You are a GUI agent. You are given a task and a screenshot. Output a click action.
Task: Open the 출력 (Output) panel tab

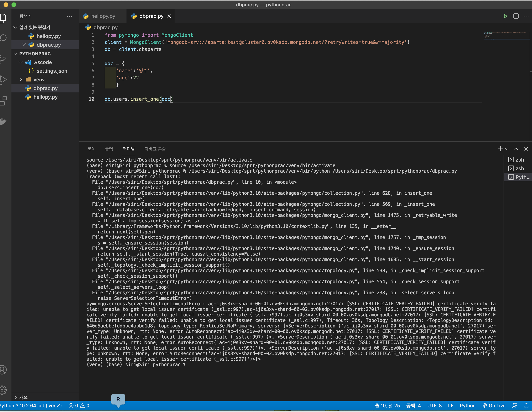click(109, 149)
